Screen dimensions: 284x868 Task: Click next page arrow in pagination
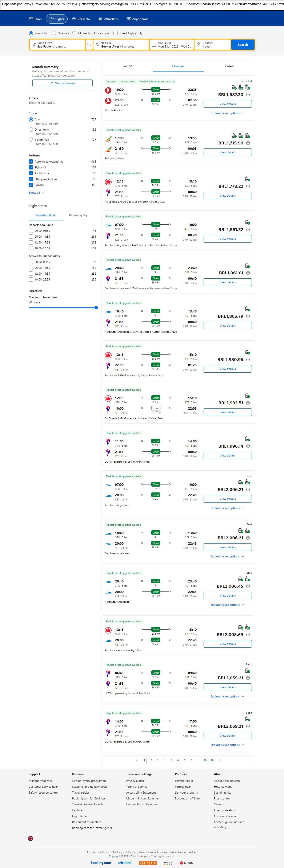[220, 760]
